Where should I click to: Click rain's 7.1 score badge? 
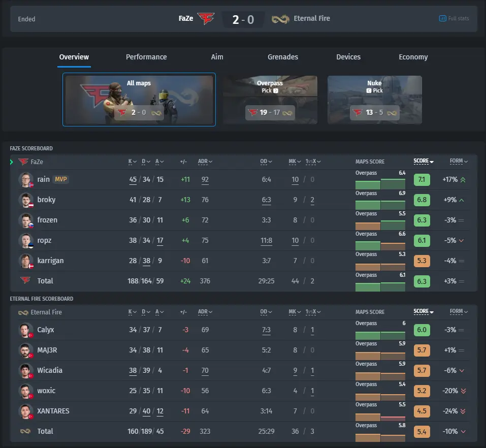pyautogui.click(x=422, y=180)
